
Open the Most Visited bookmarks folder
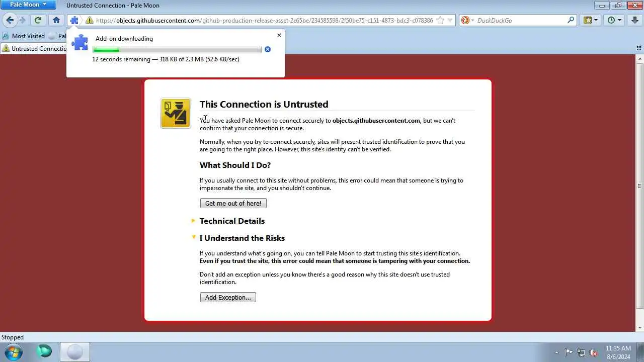tap(24, 36)
